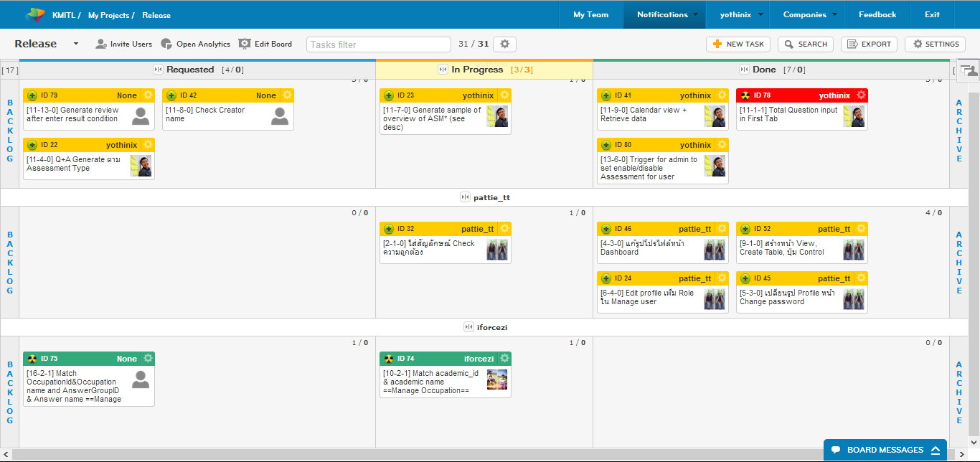Click the green plus icon on card ID 52

tap(745, 229)
